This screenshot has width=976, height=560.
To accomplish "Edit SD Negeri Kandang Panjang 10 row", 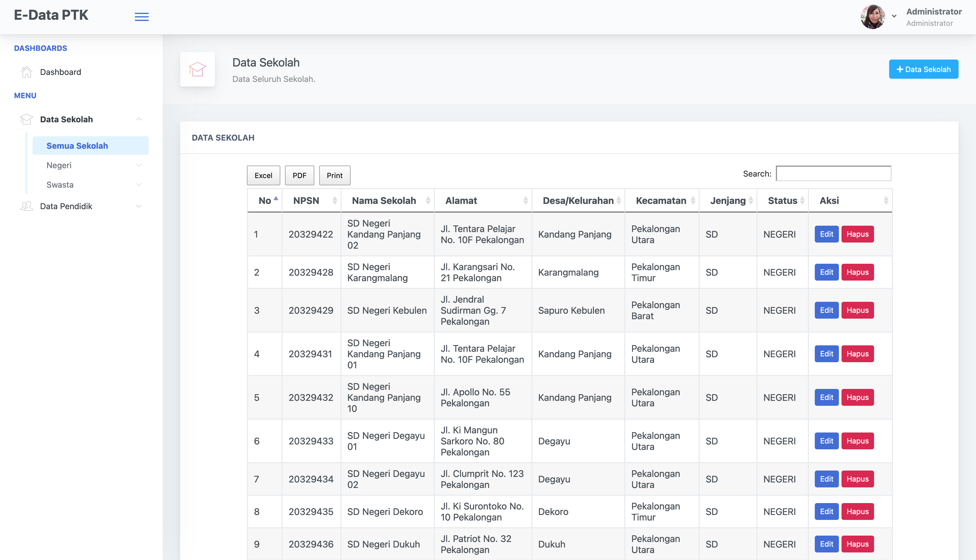I will click(x=826, y=397).
